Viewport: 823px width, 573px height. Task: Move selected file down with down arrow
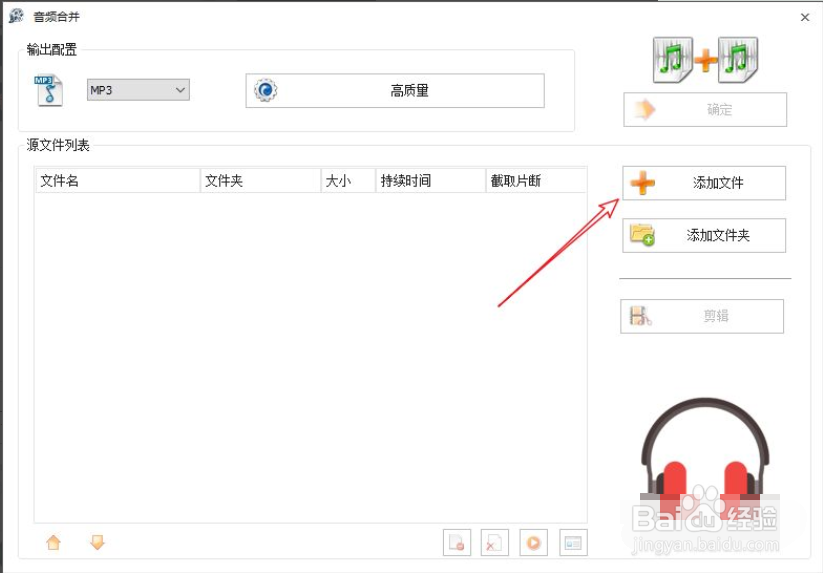click(98, 542)
